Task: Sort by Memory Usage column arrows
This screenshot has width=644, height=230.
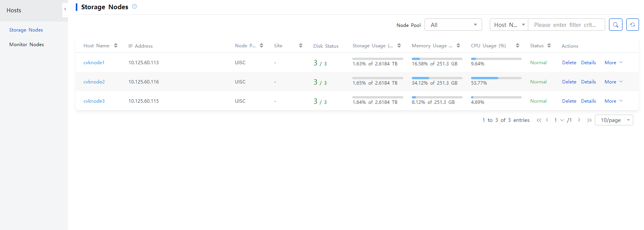Action: click(x=458, y=45)
